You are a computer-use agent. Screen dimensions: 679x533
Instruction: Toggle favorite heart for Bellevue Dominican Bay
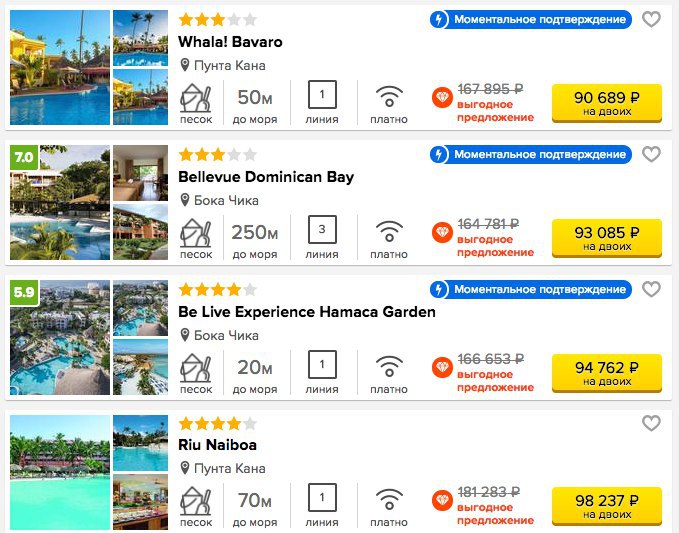pyautogui.click(x=651, y=154)
